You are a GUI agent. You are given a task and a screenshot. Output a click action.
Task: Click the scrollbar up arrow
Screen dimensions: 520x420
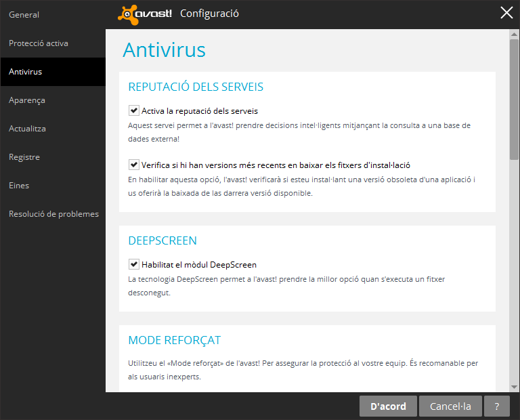[514, 34]
